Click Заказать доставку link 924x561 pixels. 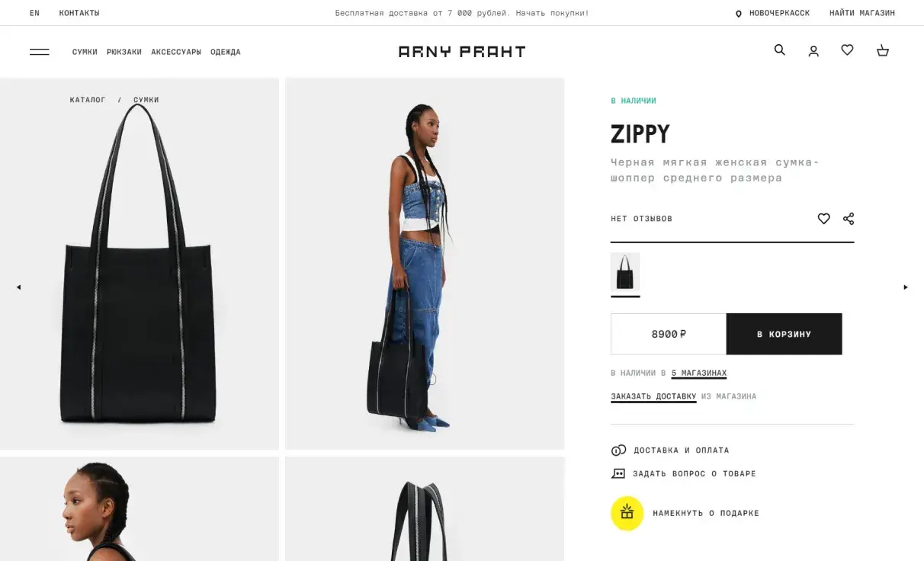pos(653,396)
